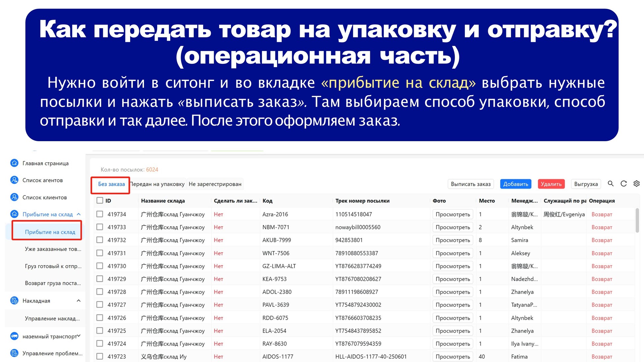Screen dimensions: 644x362
Task: Collapse the Прибытие на склад menu chevron
Action: pos(79,214)
